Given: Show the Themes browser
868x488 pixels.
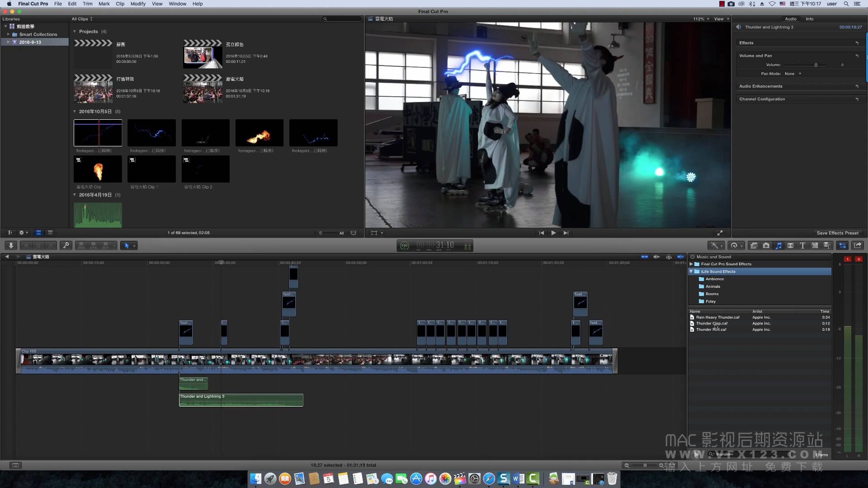Looking at the screenshot, I should [827, 245].
